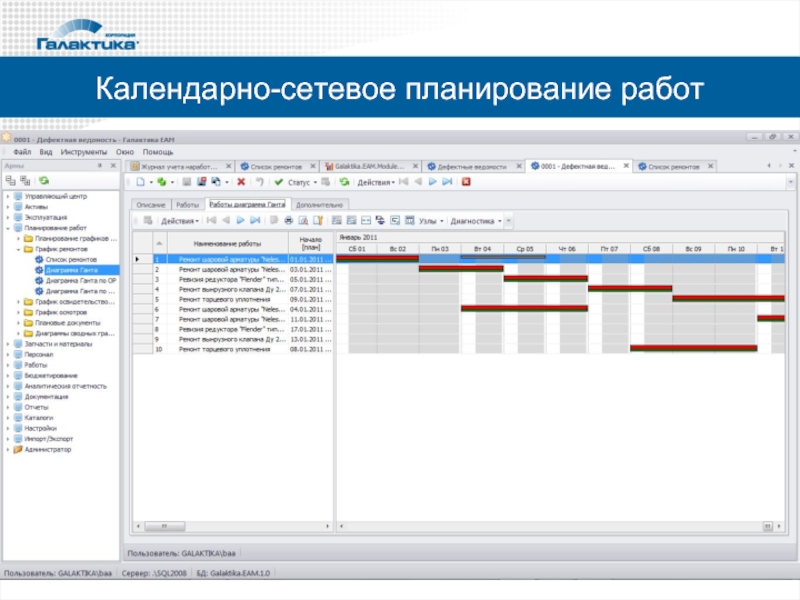The image size is (800, 600).
Task: Open the Инструменты menu
Action: point(84,152)
